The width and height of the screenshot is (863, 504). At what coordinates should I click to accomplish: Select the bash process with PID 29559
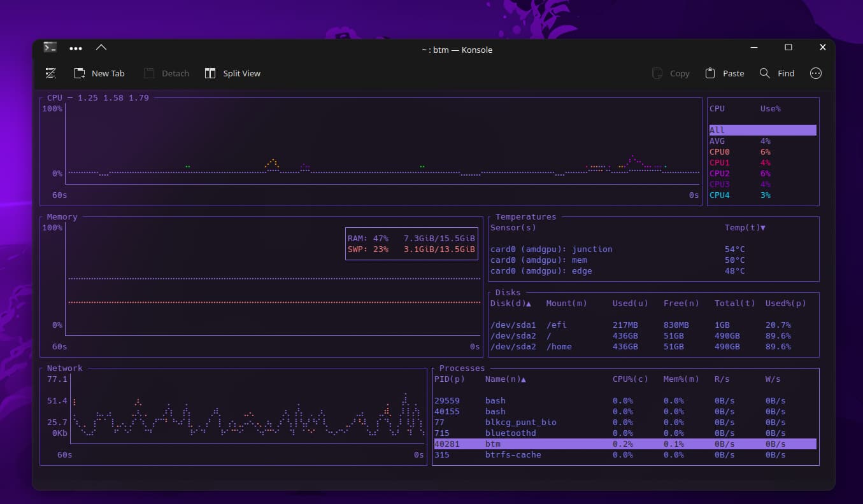click(625, 401)
